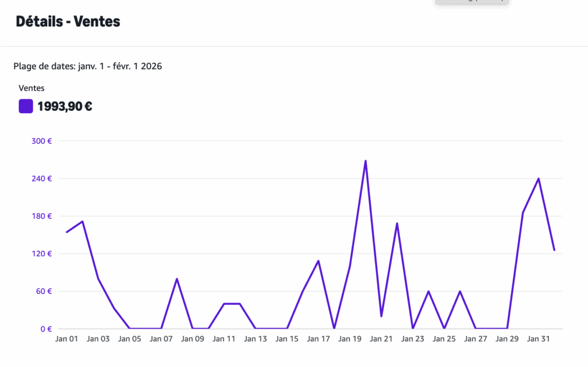This screenshot has height=367, width=588.
Task: Select the highest peak at Jan 20
Action: tap(365, 161)
